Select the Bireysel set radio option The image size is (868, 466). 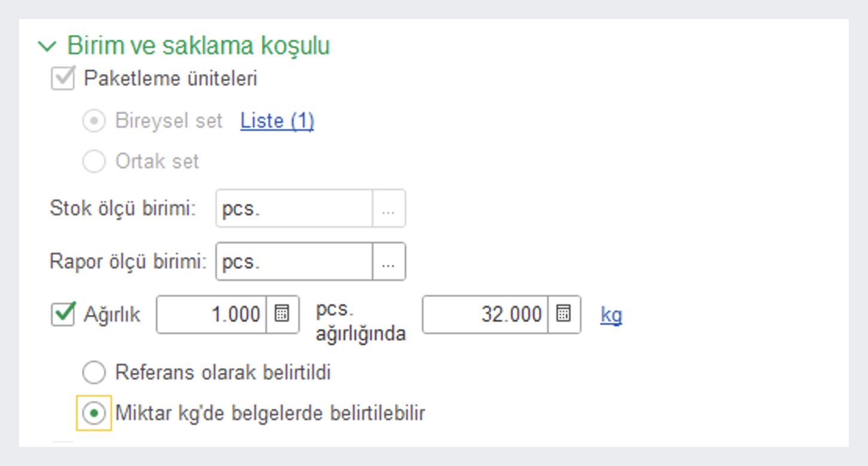(x=94, y=121)
